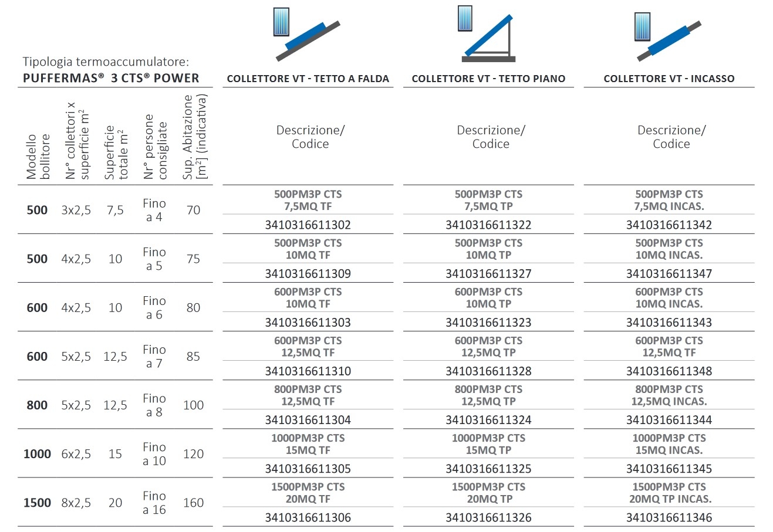
Task: Select code 3410316611306
Action: coord(308,517)
